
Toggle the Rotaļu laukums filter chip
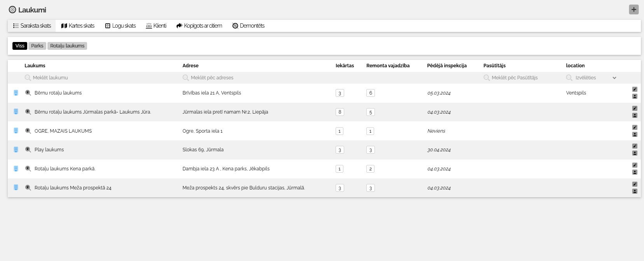click(67, 46)
